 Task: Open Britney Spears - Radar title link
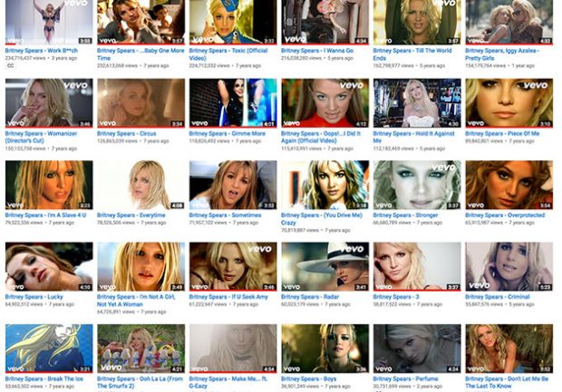tap(310, 297)
